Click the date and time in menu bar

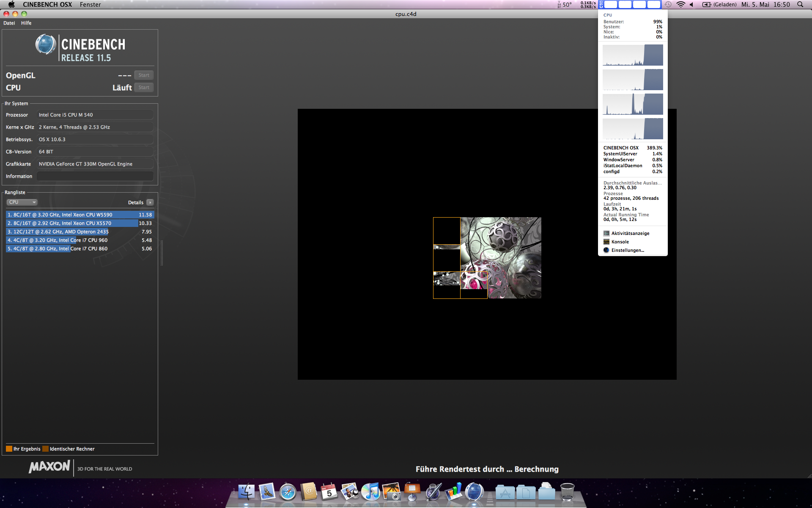(x=765, y=5)
